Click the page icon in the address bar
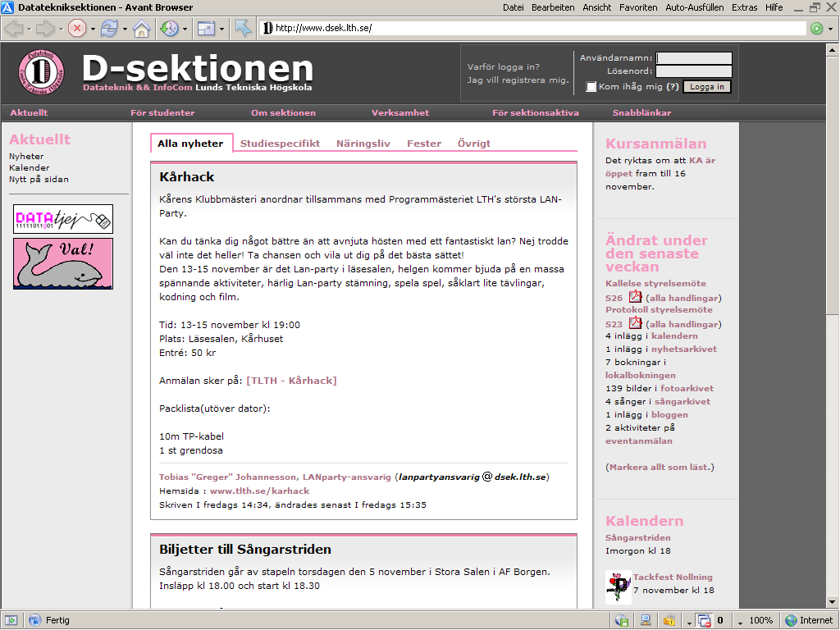Image resolution: width=840 pixels, height=630 pixels. click(x=267, y=28)
